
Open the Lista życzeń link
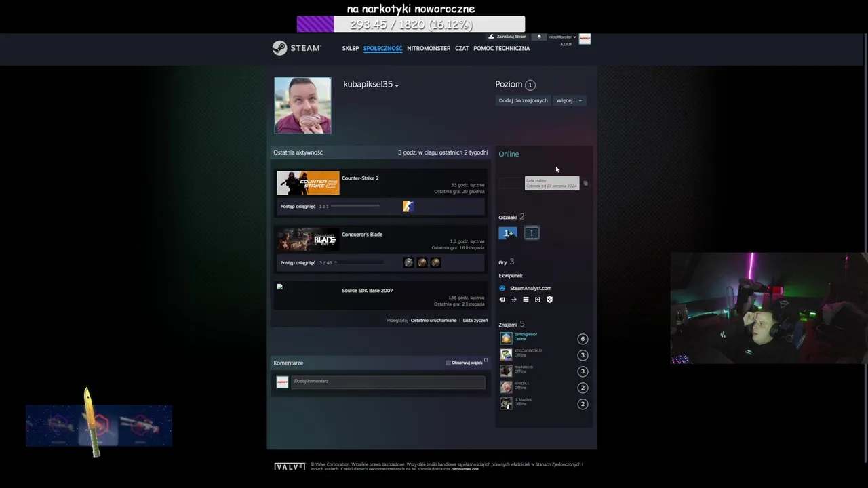pyautogui.click(x=475, y=320)
